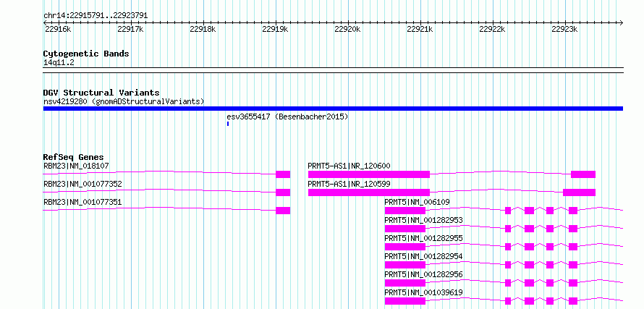
Task: Click the second small exon of PRMT5 NM_006109
Action: tap(508, 211)
